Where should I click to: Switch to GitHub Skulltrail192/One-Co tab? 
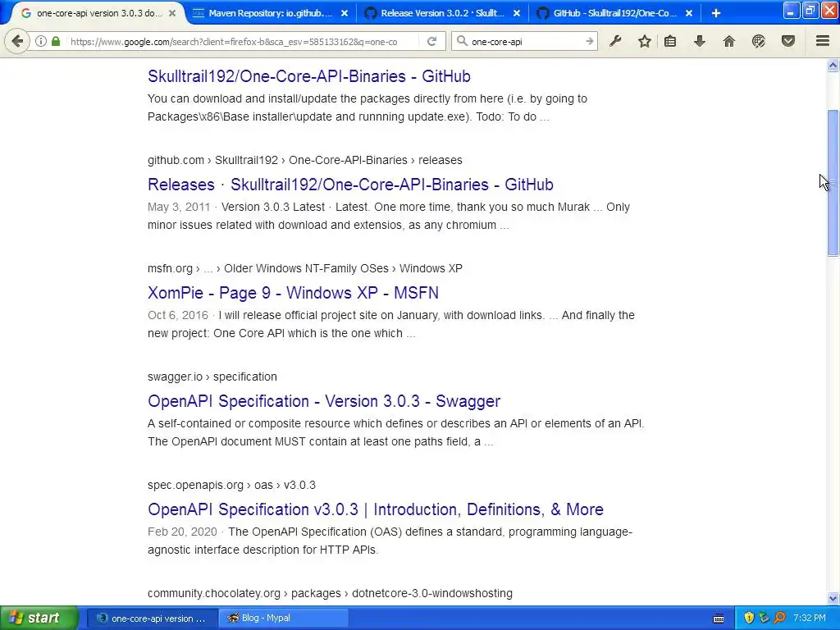point(614,13)
